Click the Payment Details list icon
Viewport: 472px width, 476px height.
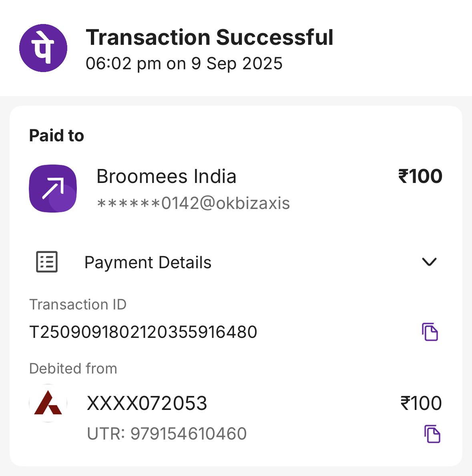click(x=47, y=262)
